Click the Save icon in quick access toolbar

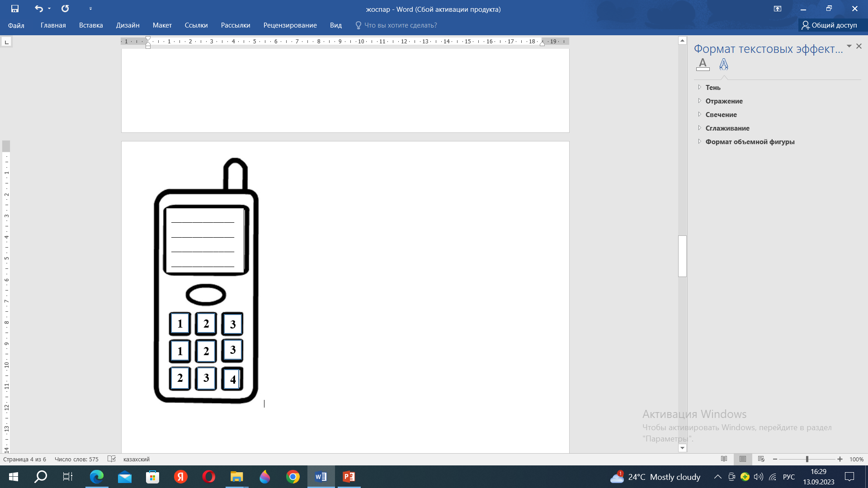(15, 9)
